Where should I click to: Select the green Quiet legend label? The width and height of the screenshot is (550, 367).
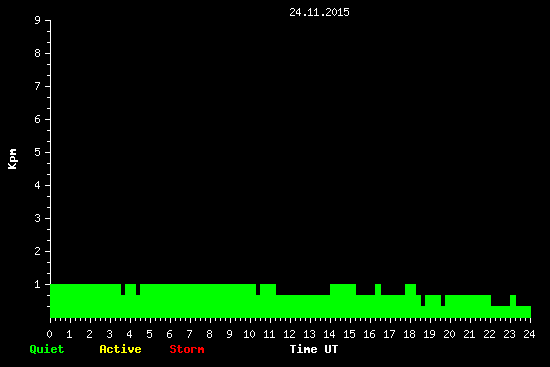tap(47, 349)
